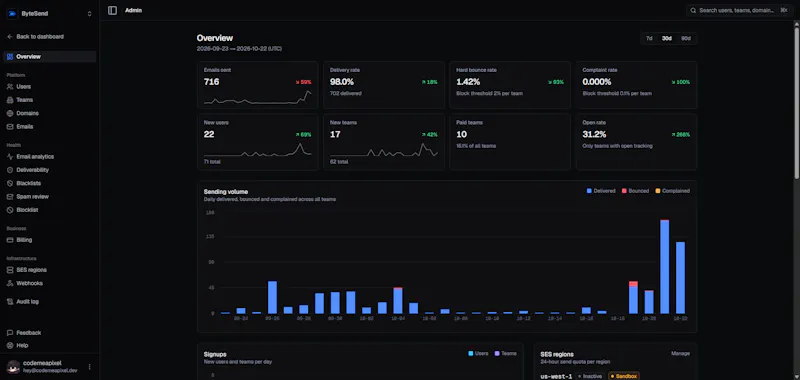This screenshot has height=380, width=800.
Task: Click the Emails envelope icon
Action: [10, 126]
